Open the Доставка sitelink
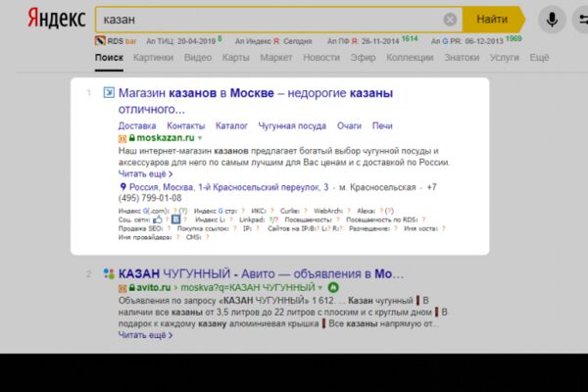The image size is (588, 392). pos(137,125)
